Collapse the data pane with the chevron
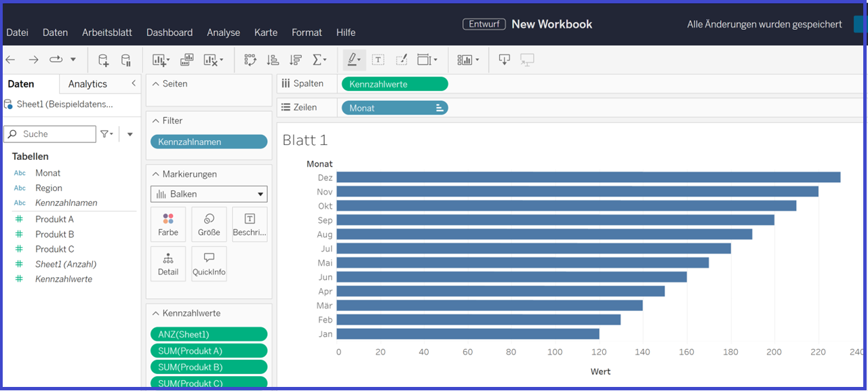The width and height of the screenshot is (868, 391). coord(134,83)
